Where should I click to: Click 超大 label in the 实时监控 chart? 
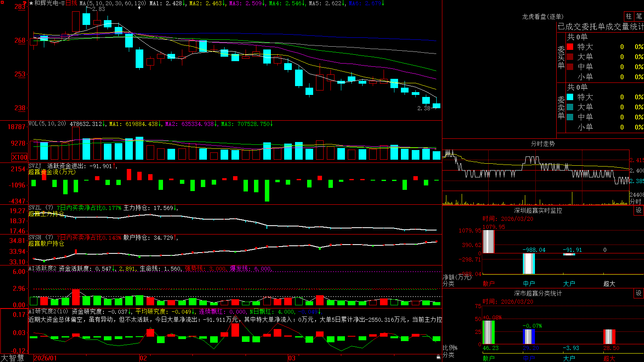pyautogui.click(x=609, y=284)
